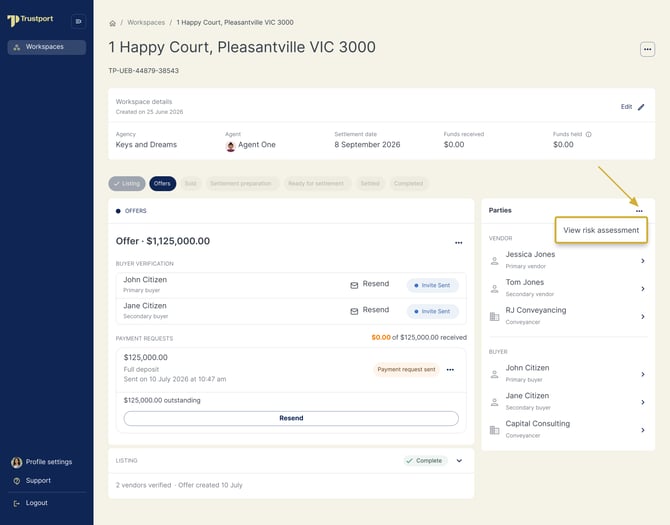Open the Workspaces breadcrumb link
This screenshot has height=525, width=670.
[x=146, y=22]
